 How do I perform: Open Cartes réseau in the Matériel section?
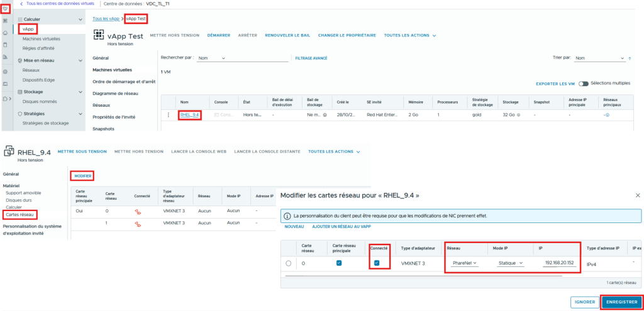[20, 215]
